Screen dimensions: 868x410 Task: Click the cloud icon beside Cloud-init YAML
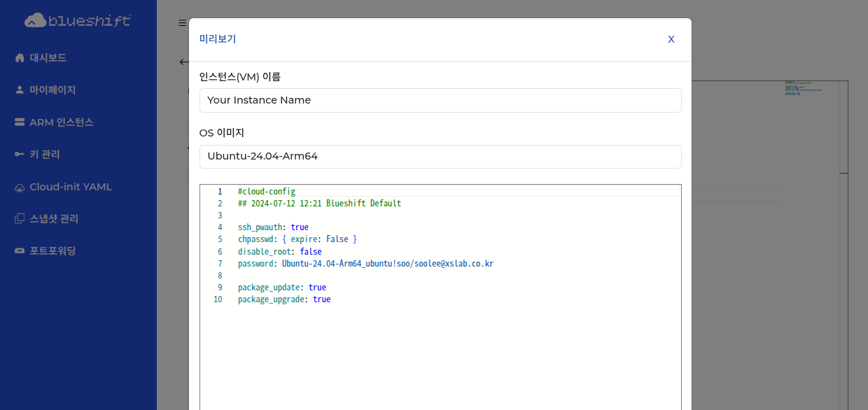[20, 188]
